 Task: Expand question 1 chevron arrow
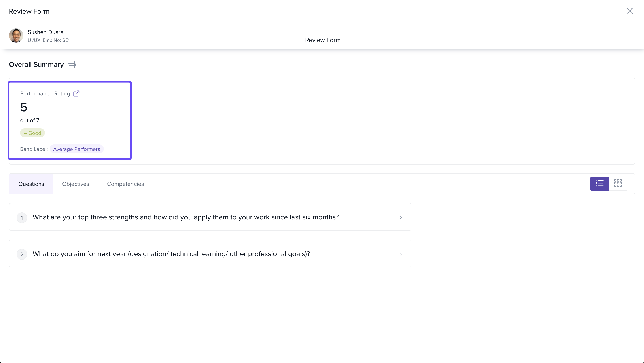400,217
